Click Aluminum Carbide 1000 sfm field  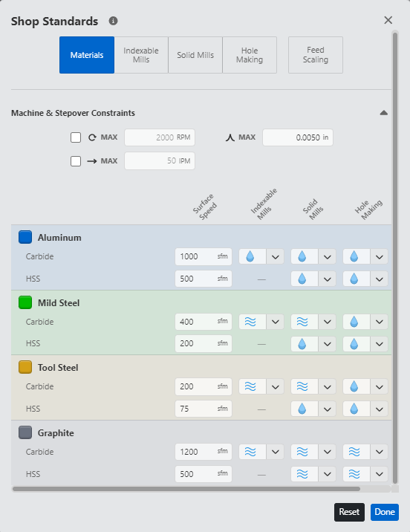(204, 256)
